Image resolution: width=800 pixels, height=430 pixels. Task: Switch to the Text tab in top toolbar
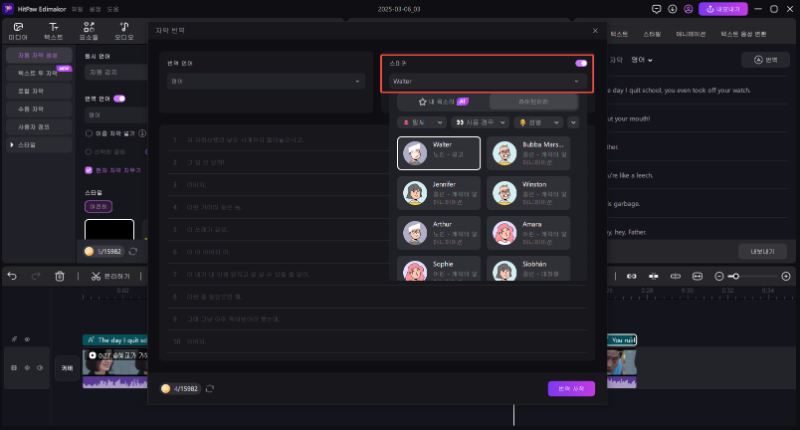coord(53,29)
